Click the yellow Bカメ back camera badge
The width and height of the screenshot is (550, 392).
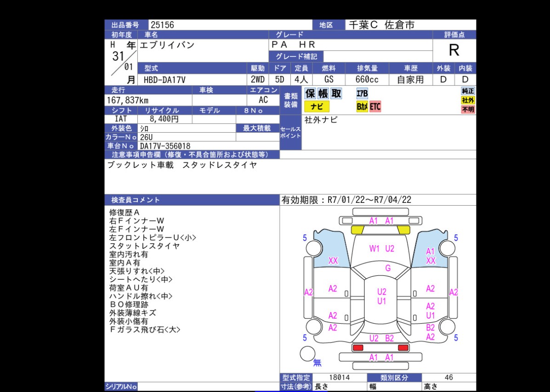(362, 106)
